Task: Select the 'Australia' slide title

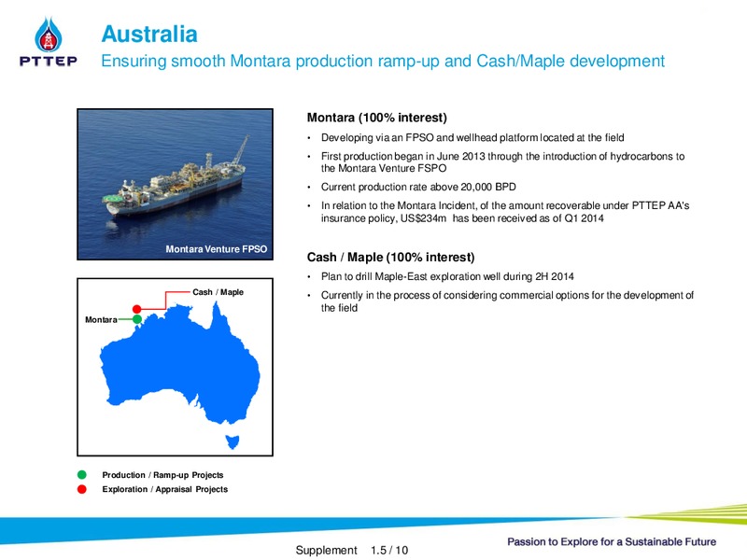Action: [149, 35]
